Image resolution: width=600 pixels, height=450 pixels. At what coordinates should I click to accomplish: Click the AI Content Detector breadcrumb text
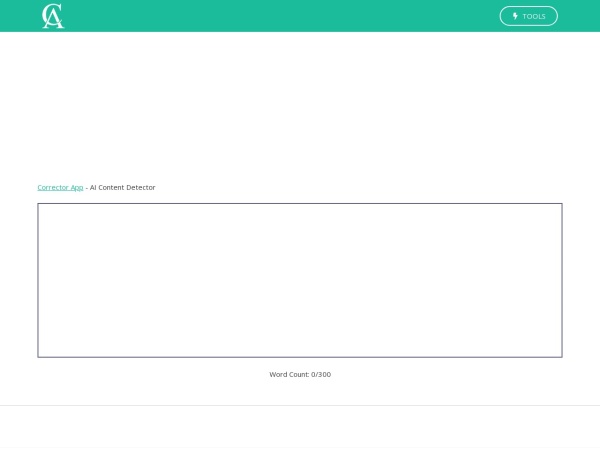click(122, 187)
